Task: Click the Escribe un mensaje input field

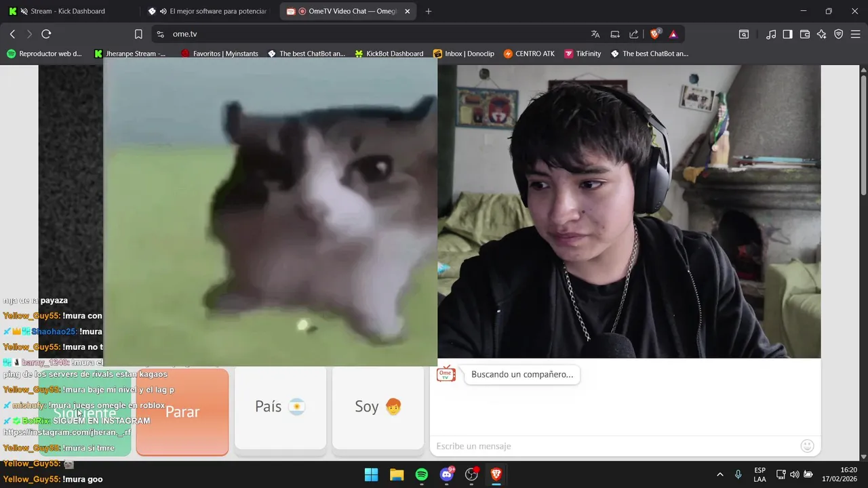Action: tap(614, 446)
